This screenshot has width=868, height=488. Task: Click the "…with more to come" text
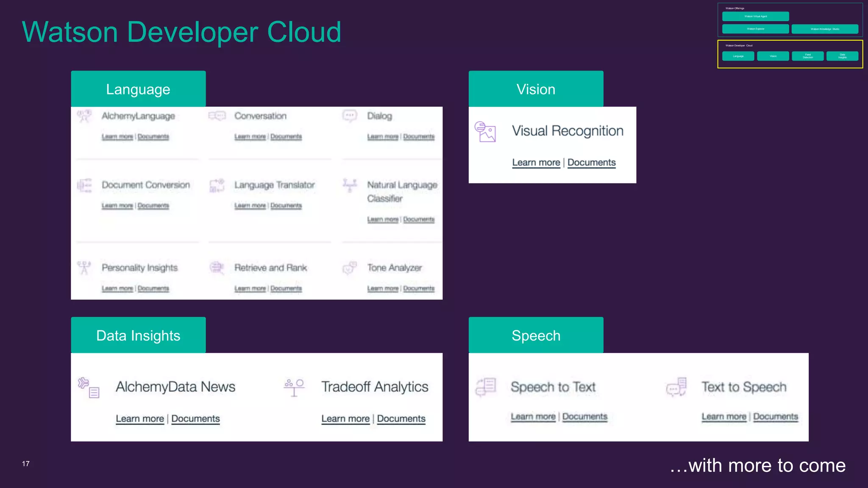[x=758, y=466]
